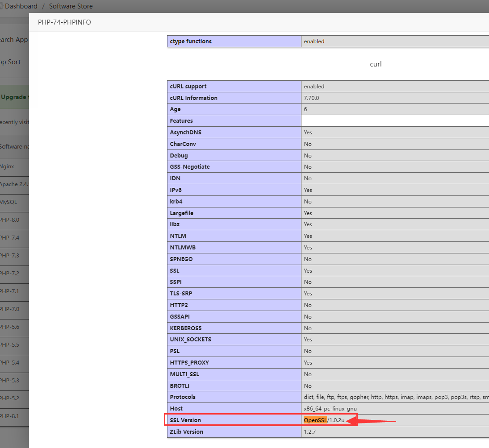Screen dimensions: 489x448
Task: Pick PHP-5.6 in the software list
Action: pyautogui.click(x=10, y=327)
